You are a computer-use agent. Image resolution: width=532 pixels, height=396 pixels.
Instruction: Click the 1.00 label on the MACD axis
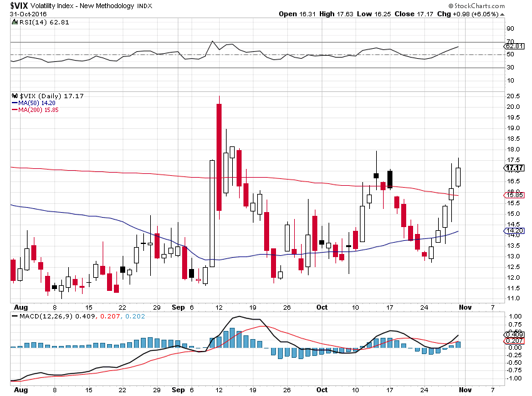coord(515,317)
